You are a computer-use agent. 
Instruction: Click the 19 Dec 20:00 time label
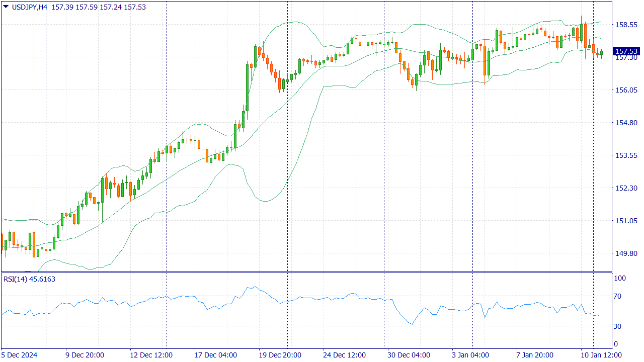pos(280,355)
